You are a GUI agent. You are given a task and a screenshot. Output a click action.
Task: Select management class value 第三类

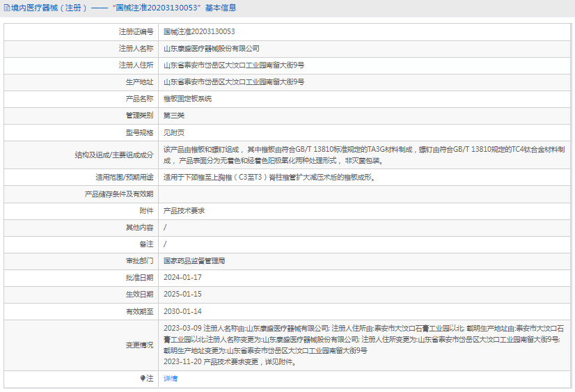(x=174, y=116)
